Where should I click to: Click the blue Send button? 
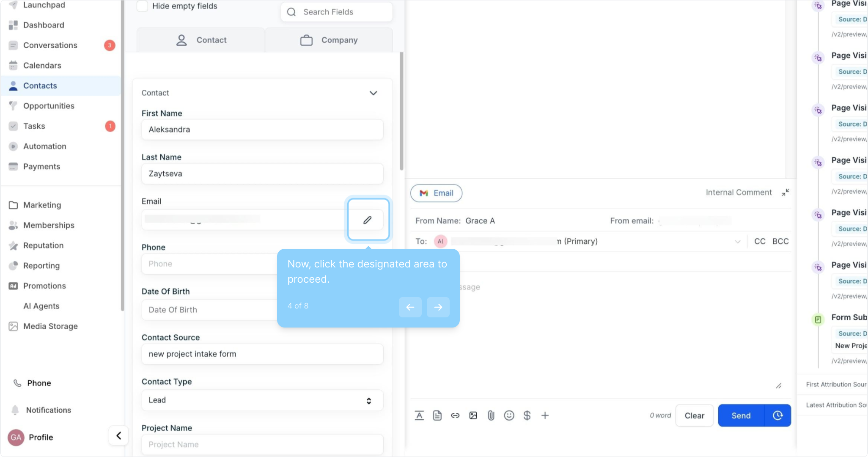741,416
